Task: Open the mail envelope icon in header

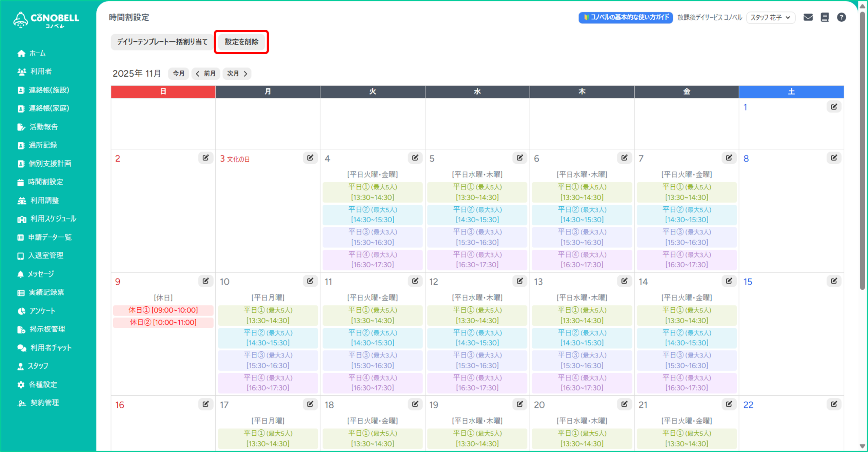Action: coord(808,17)
